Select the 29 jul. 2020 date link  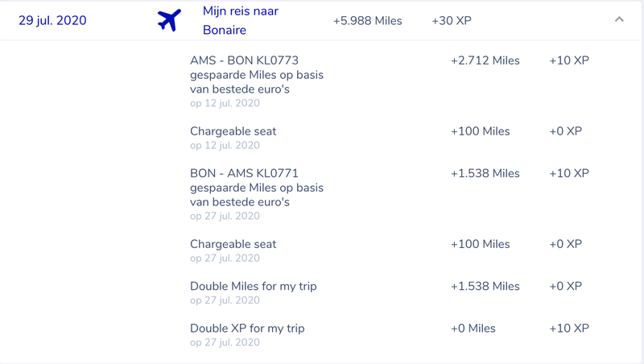tap(52, 21)
